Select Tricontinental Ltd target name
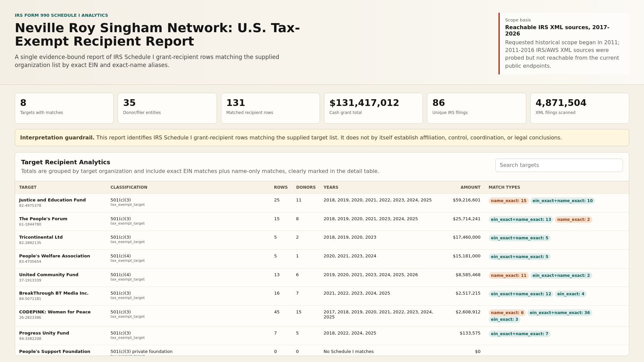This screenshot has width=644, height=362. [x=41, y=237]
